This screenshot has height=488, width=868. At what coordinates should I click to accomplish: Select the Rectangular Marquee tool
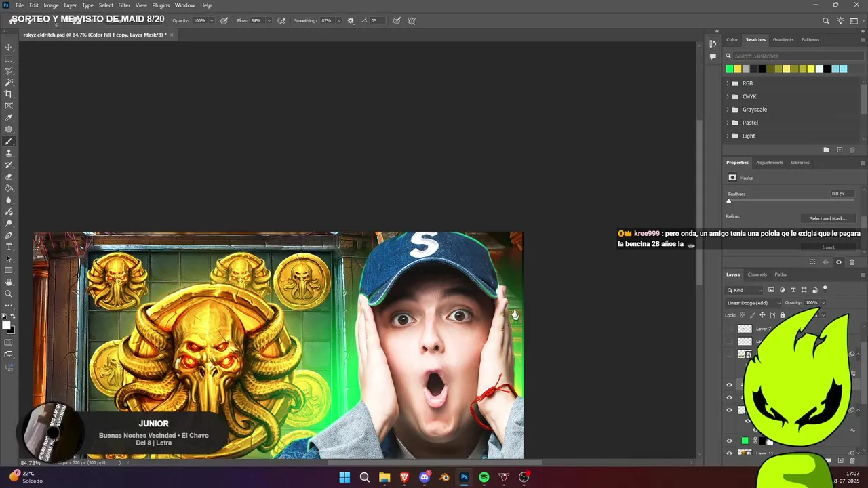[x=9, y=59]
